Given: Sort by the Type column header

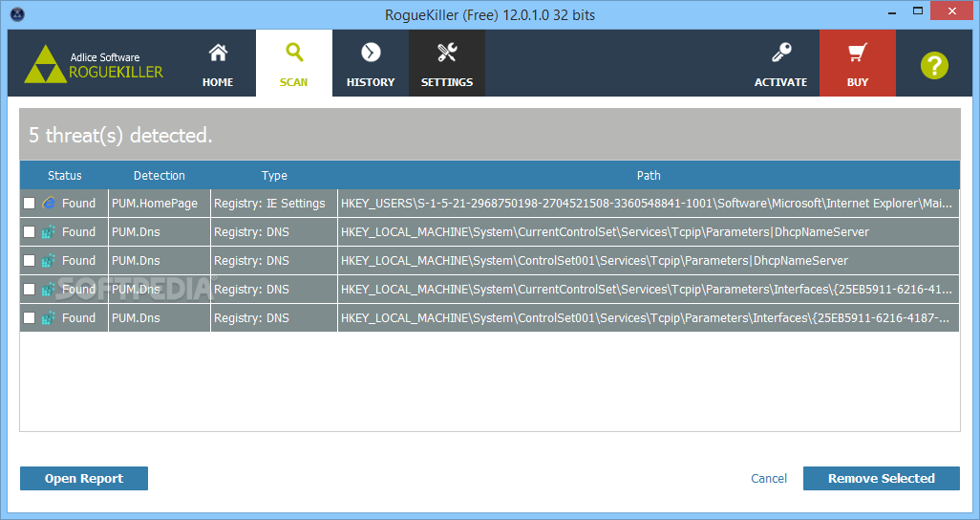Looking at the screenshot, I should [x=274, y=175].
